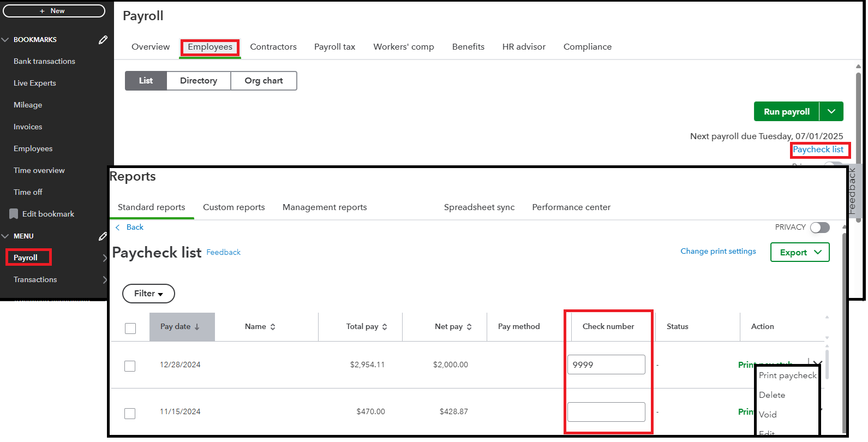Tick the checkbox for the 12/28/2024 paycheck

pyautogui.click(x=130, y=366)
